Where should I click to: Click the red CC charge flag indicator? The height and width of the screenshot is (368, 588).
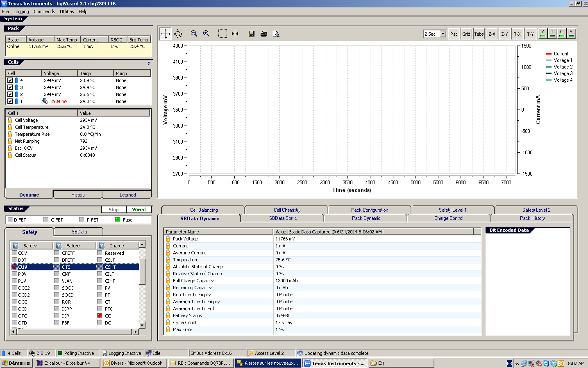[100, 316]
